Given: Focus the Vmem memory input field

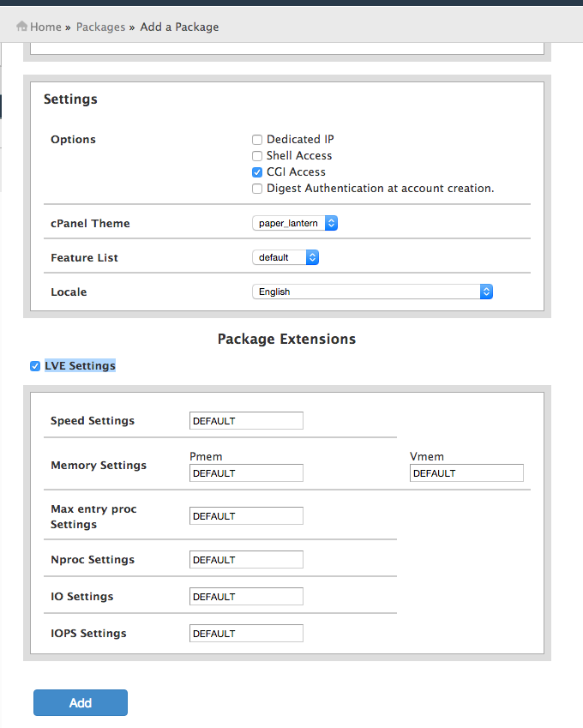Looking at the screenshot, I should pos(466,473).
